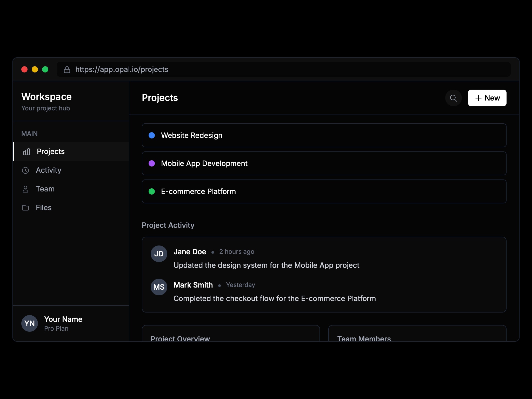Switch to the Team sidebar section
Image resolution: width=532 pixels, height=399 pixels.
coord(45,189)
